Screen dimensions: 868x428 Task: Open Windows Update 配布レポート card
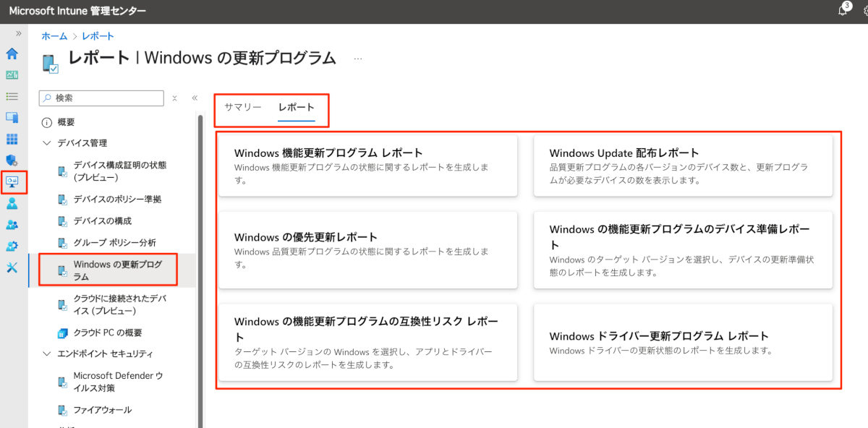(x=683, y=166)
